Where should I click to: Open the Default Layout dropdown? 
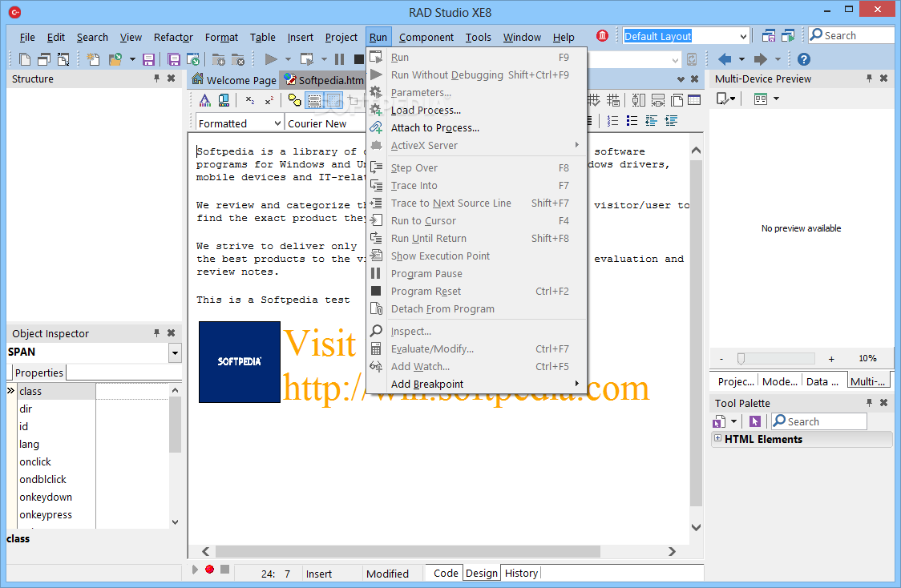743,36
